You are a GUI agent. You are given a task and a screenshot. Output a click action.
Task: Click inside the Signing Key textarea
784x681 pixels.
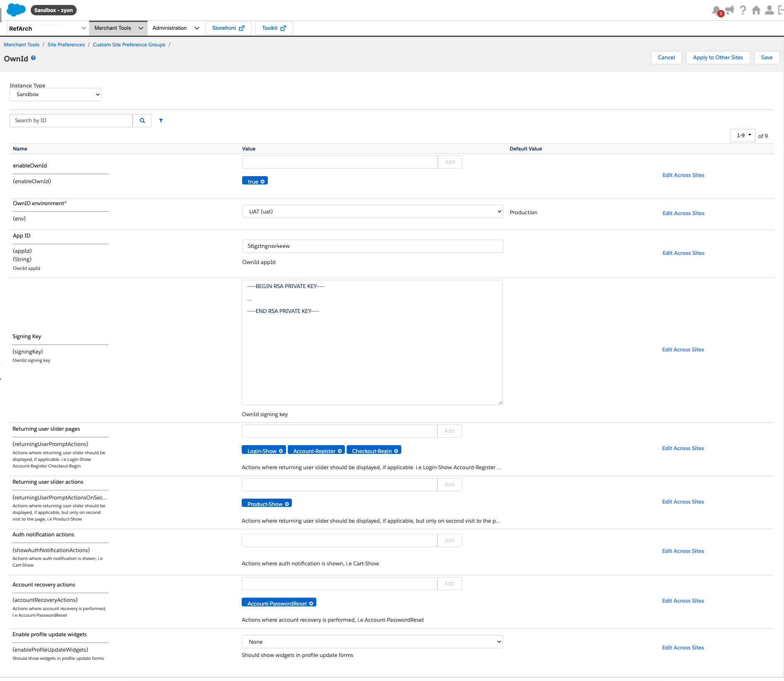372,342
